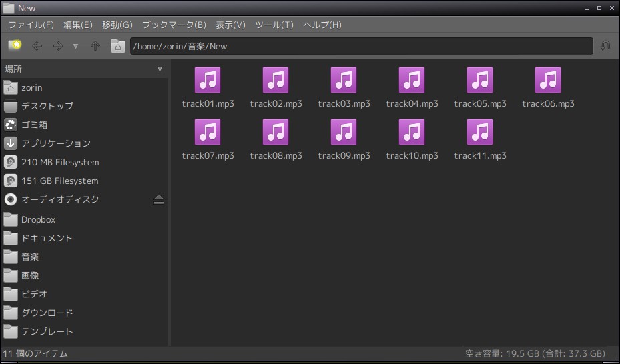Open the ヘルプ(H) menu

tap(322, 25)
